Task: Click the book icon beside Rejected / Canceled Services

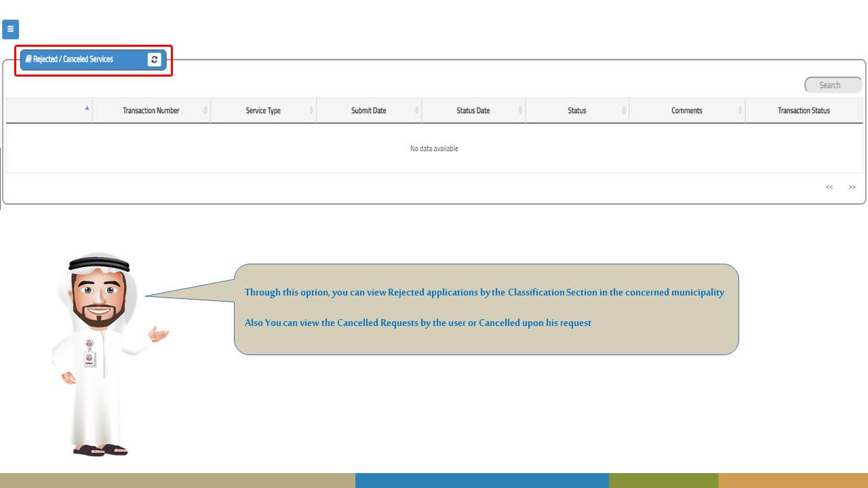Action: [28, 59]
